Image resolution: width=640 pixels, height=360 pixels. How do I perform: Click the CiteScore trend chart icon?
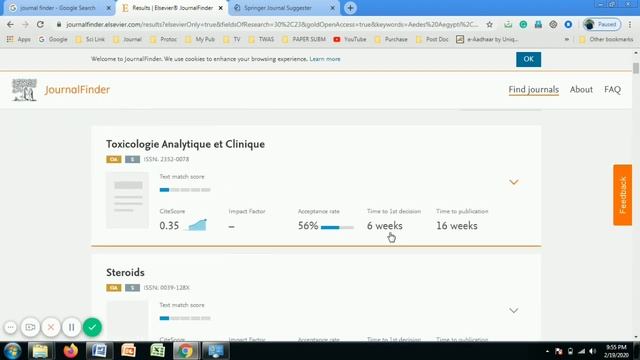[197, 225]
